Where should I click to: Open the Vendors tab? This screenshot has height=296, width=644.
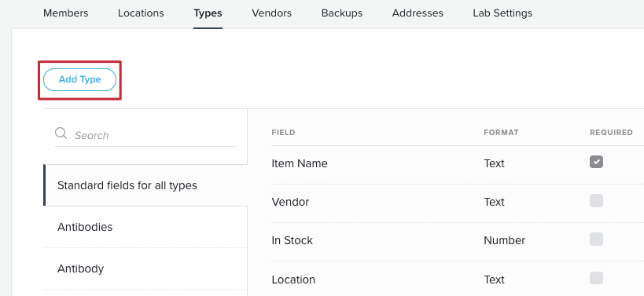tap(271, 13)
